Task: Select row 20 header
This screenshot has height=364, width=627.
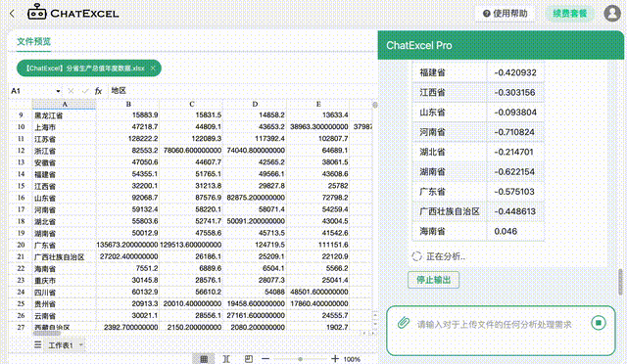Action: (x=21, y=245)
